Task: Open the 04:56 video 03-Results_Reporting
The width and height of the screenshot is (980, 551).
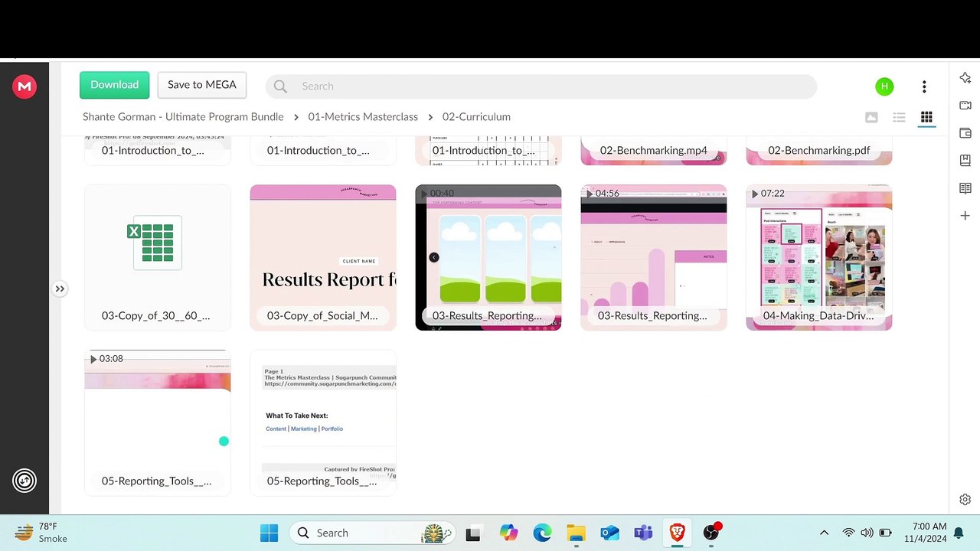Action: pyautogui.click(x=654, y=258)
